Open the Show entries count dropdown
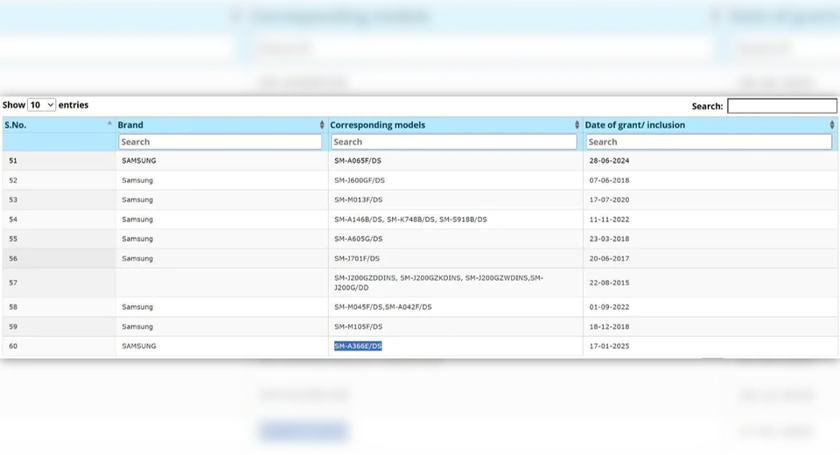840x455 pixels. tap(41, 105)
